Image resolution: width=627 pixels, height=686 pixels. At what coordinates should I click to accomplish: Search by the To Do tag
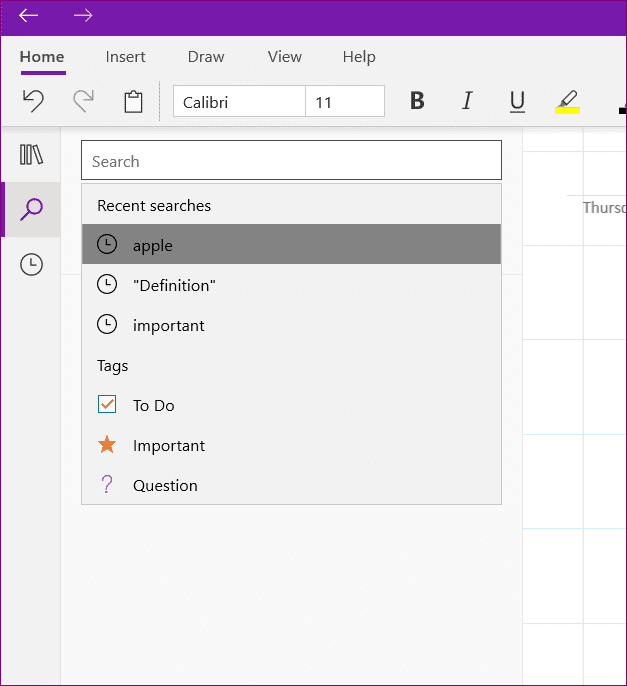tap(291, 405)
